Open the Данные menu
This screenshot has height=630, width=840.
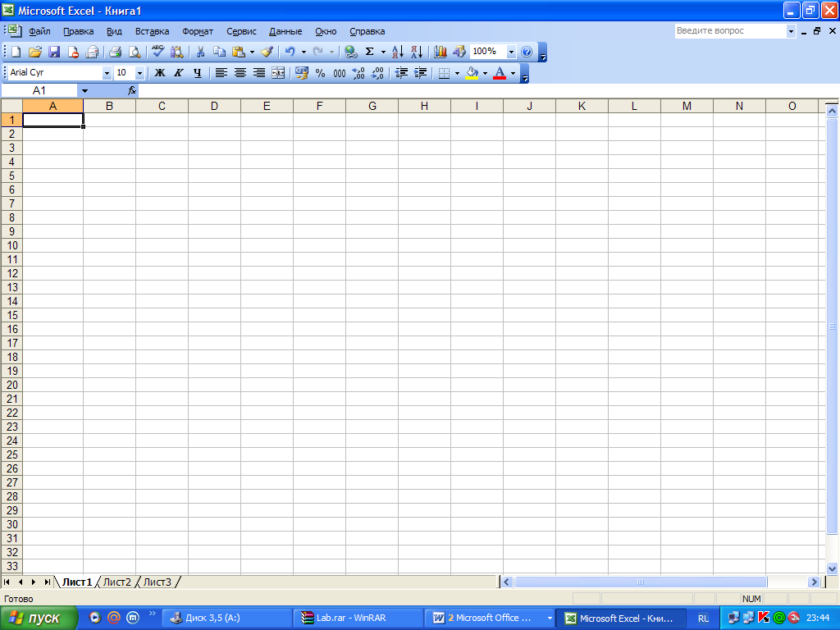coord(285,32)
